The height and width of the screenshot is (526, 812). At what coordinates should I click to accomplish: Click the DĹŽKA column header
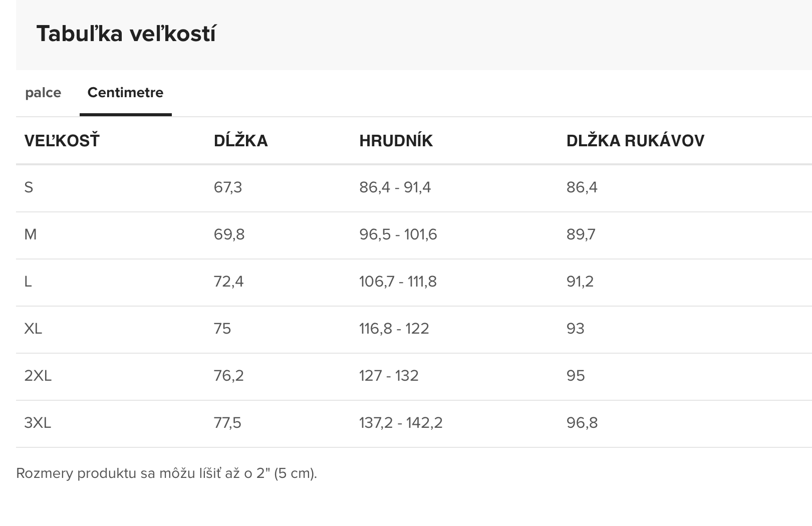point(241,141)
